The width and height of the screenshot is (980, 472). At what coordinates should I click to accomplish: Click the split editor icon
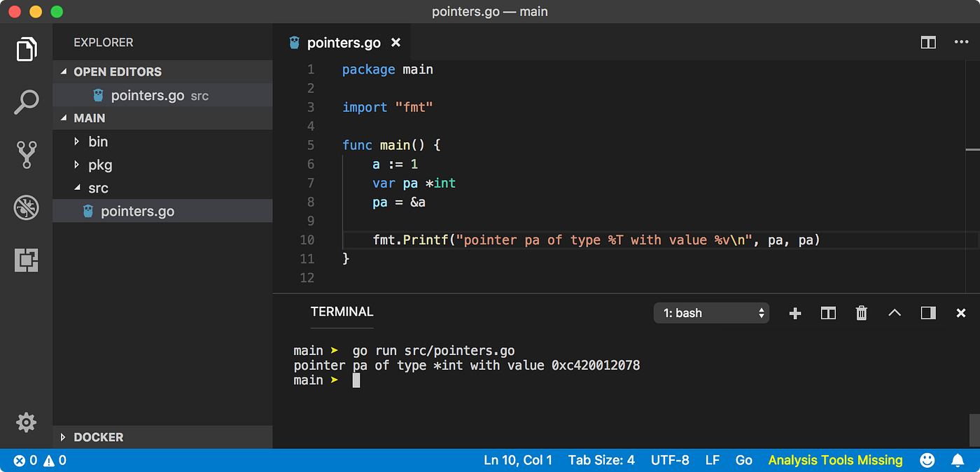pyautogui.click(x=928, y=43)
